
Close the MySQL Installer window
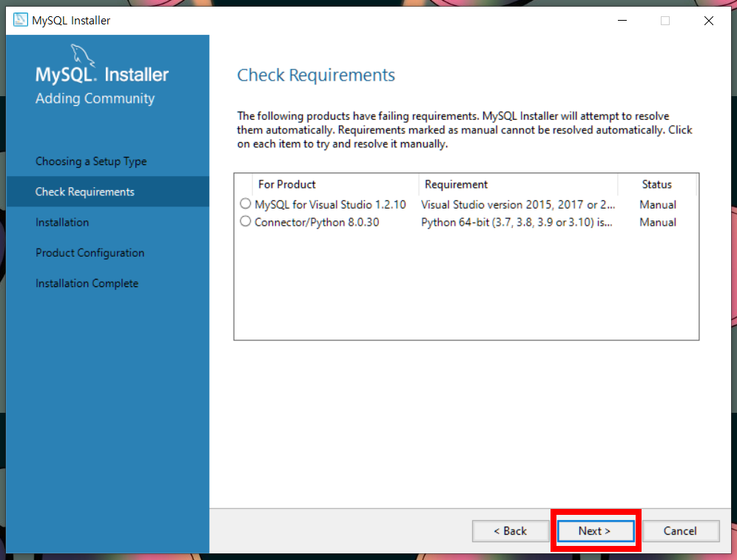click(x=709, y=20)
